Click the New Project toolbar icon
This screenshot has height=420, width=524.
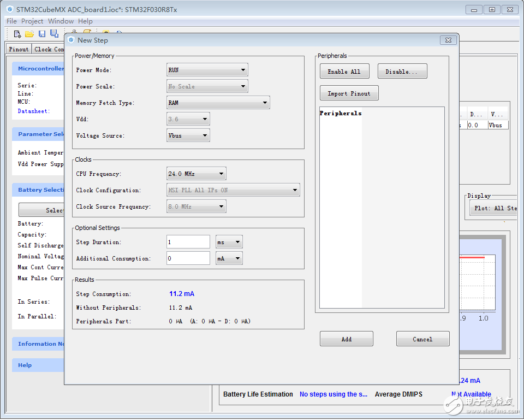tap(17, 34)
